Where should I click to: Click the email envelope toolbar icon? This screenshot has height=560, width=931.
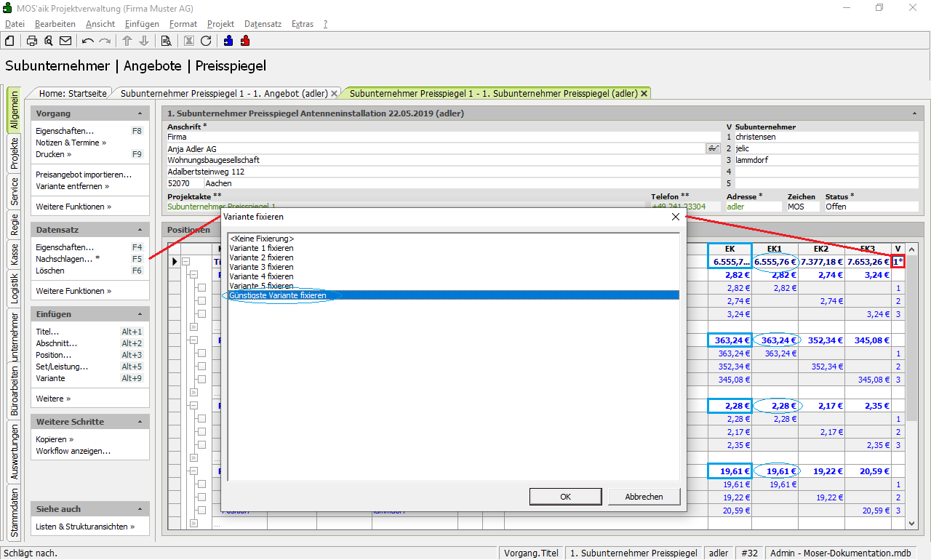click(65, 41)
